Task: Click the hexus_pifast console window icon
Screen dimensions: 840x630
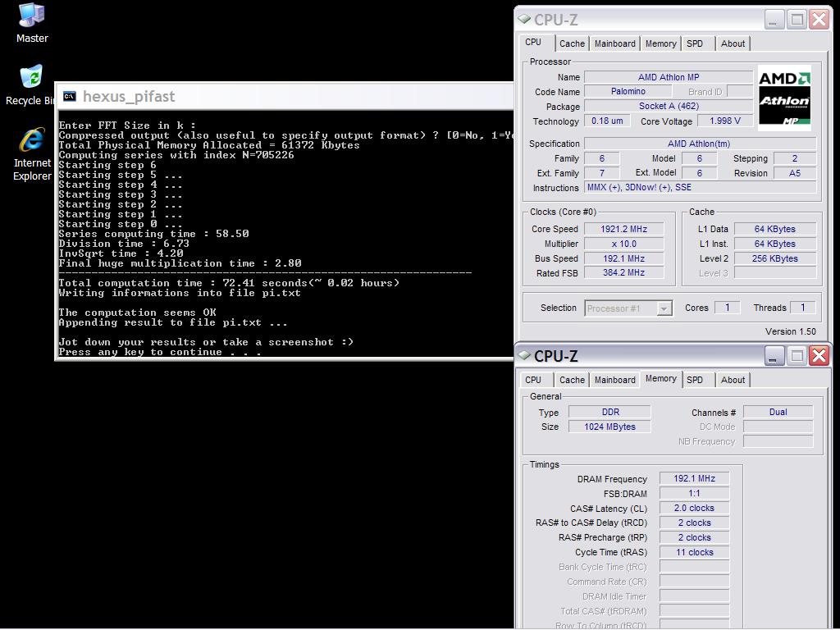Action: pyautogui.click(x=69, y=97)
